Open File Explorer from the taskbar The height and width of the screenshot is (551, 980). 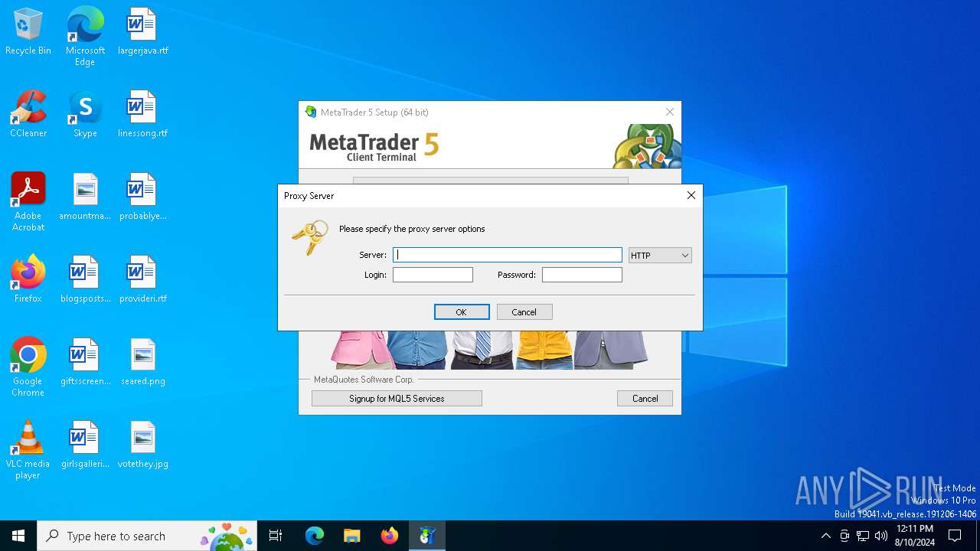coord(351,536)
